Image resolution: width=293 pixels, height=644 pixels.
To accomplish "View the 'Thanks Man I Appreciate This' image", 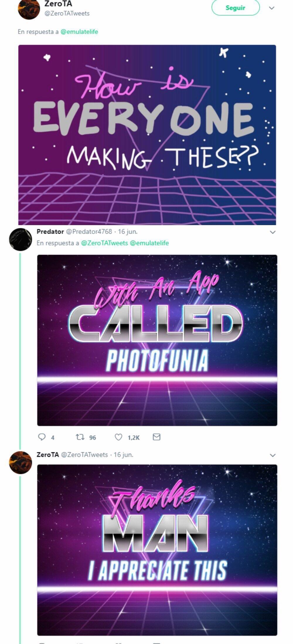I will (157, 550).
